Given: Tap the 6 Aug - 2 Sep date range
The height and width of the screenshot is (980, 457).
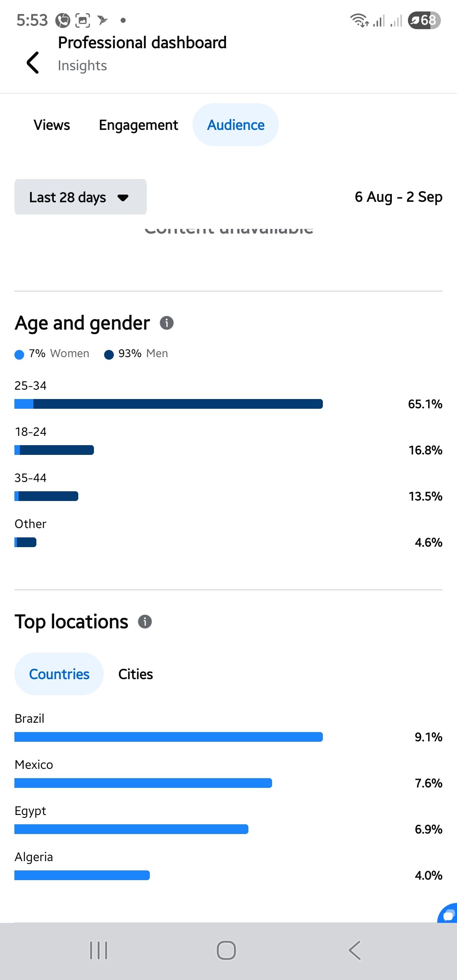Looking at the screenshot, I should (398, 197).
